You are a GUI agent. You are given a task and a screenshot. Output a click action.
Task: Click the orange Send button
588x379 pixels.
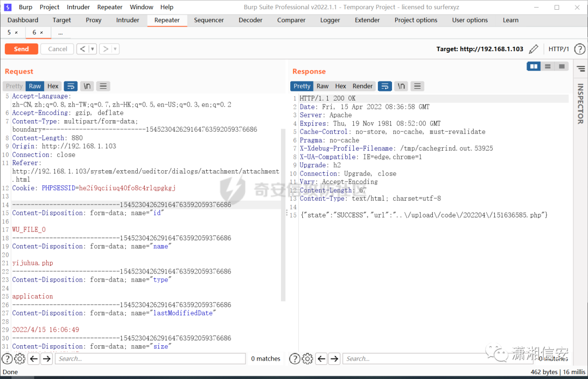[21, 49]
